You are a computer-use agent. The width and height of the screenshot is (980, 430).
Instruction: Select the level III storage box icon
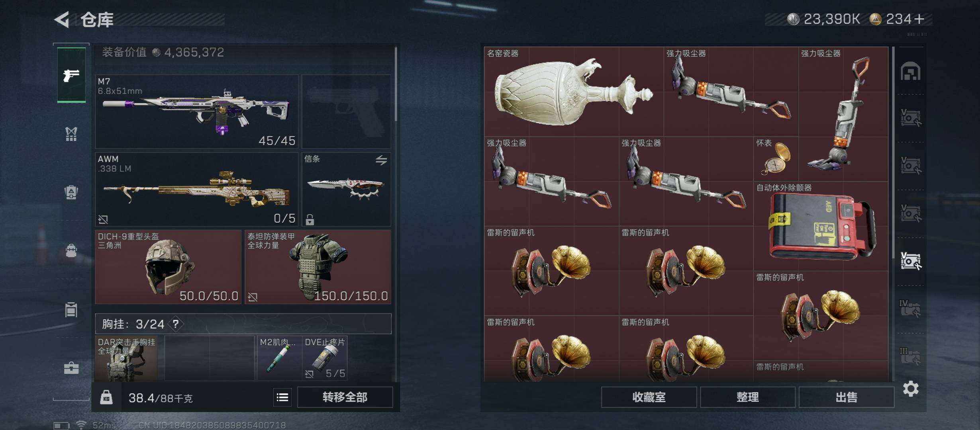coord(910,356)
